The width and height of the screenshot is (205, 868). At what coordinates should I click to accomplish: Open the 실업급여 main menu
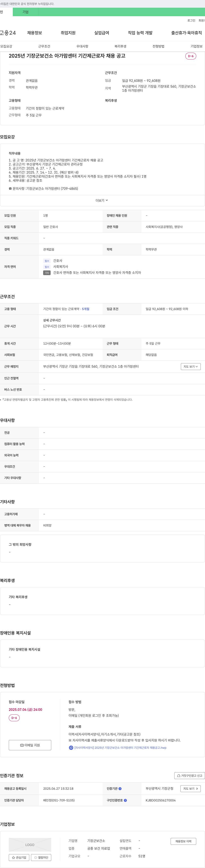point(101,33)
